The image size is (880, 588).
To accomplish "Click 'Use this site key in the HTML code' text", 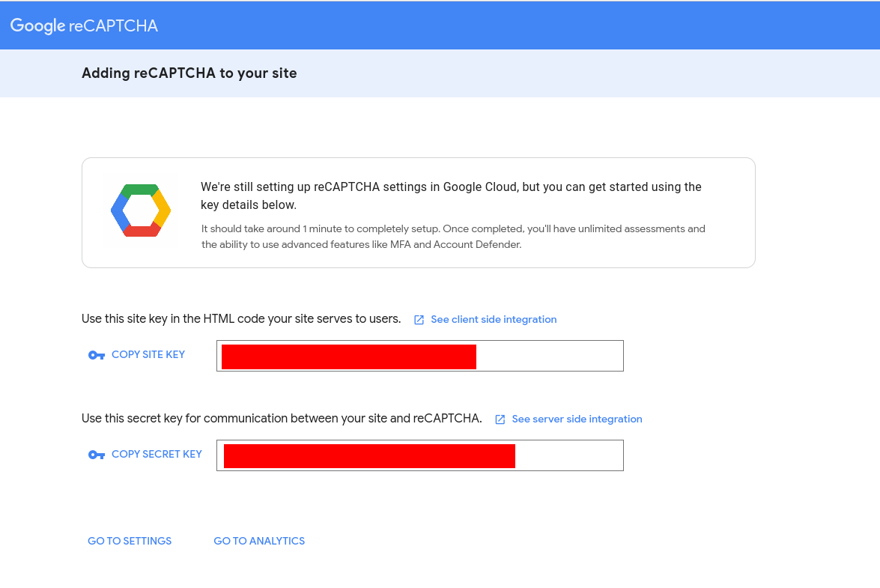I will point(241,319).
